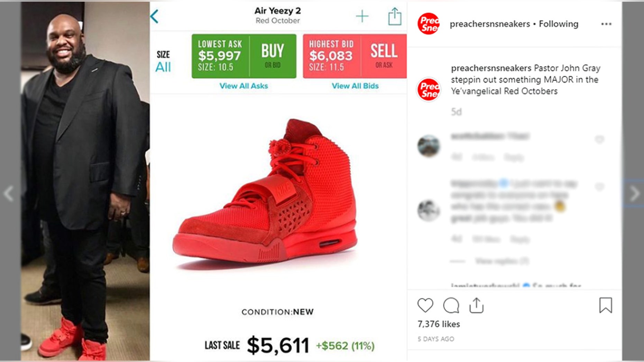Viewport: 644px width, 362px height.
Task: Click red SELL button
Action: tap(384, 56)
